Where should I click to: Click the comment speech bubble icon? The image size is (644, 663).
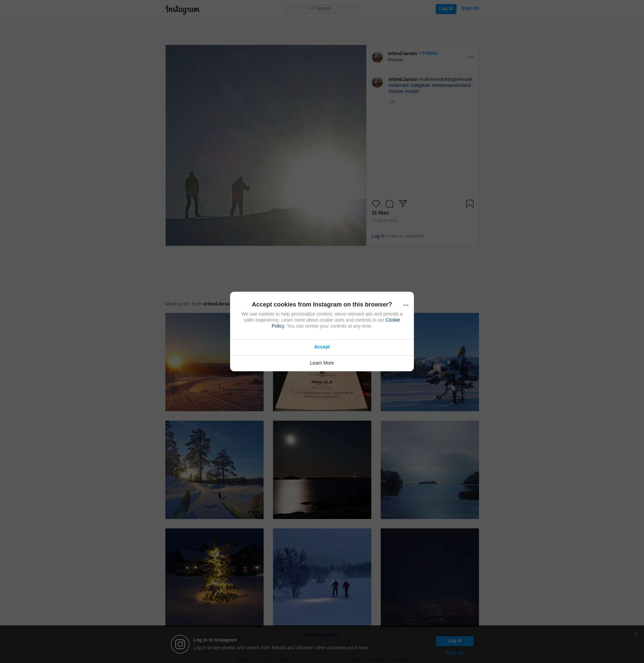[389, 204]
